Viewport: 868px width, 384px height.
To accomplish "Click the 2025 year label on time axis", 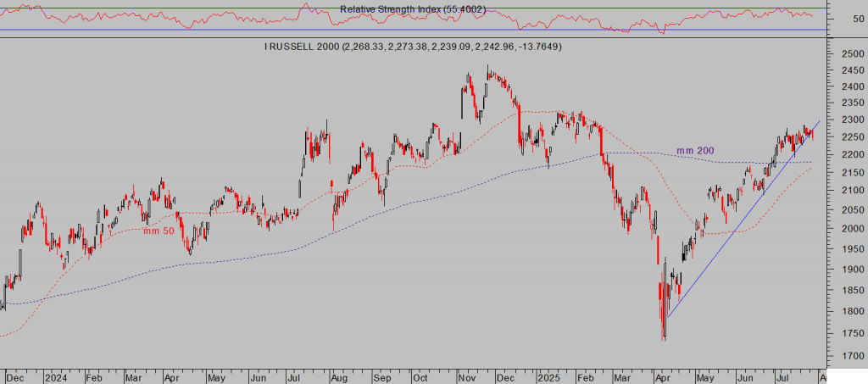I will pos(548,378).
